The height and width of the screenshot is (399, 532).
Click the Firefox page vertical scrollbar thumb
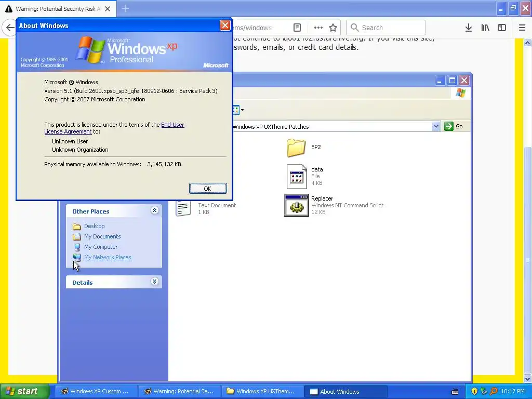(528, 260)
